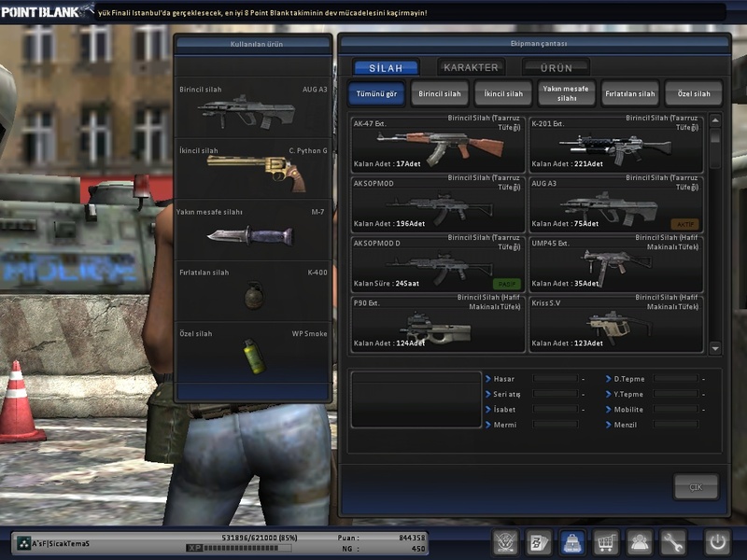Click the scrolling news ticker text
Screen dimensions: 747x560
pyautogui.click(x=262, y=13)
